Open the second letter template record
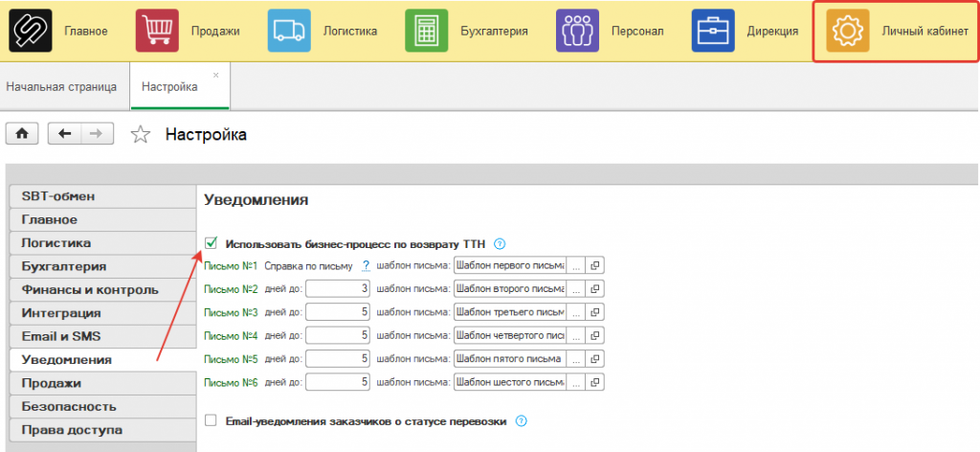 point(595,289)
